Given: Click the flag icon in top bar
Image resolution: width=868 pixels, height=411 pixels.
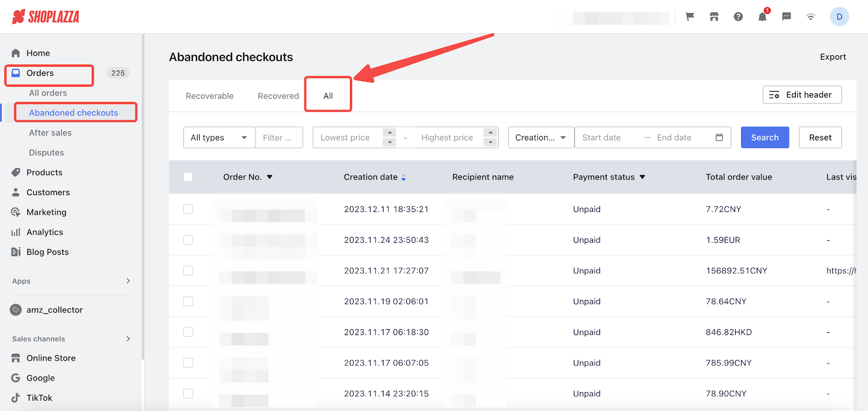Looking at the screenshot, I should [690, 17].
